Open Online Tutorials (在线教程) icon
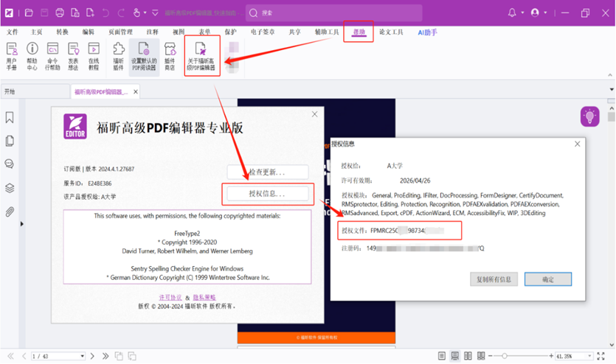616x364 pixels. coord(94,56)
